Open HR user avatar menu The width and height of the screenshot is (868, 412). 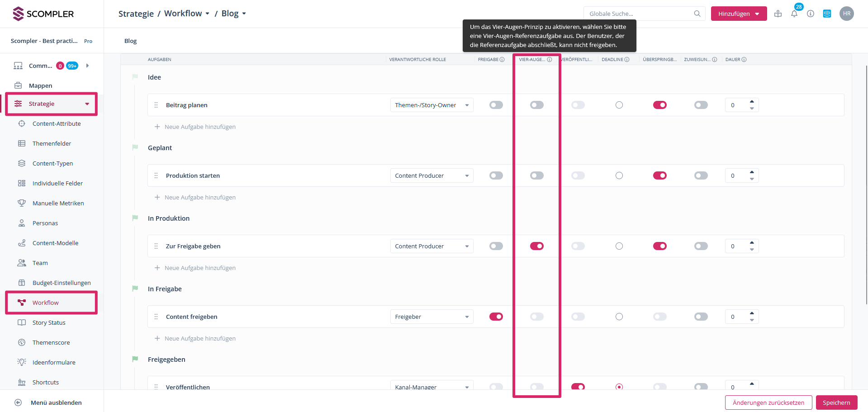[846, 14]
